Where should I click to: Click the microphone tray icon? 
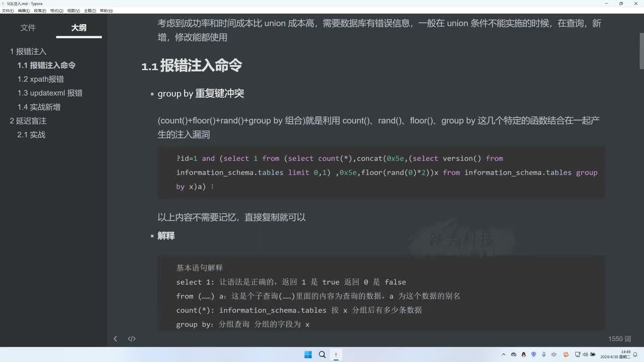(544, 355)
